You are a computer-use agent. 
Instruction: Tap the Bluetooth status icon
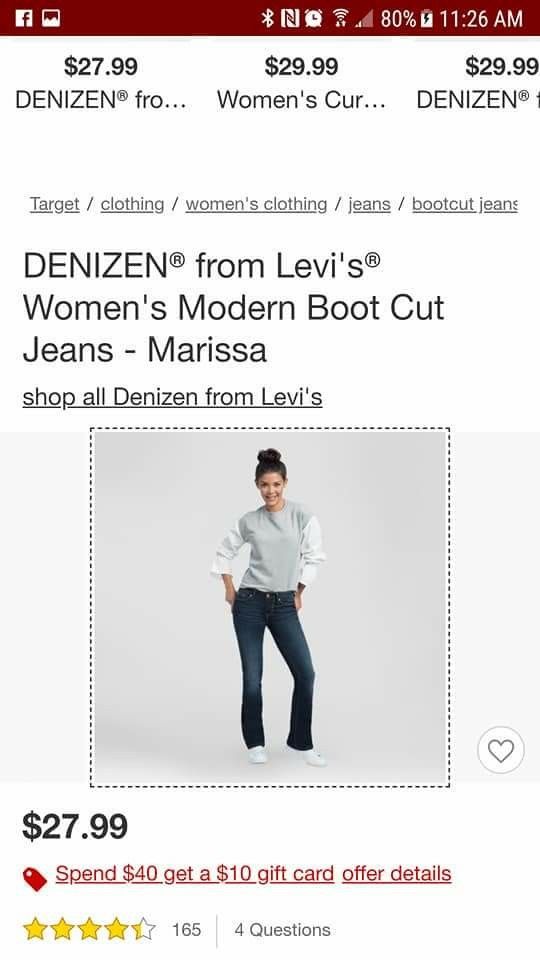click(267, 19)
